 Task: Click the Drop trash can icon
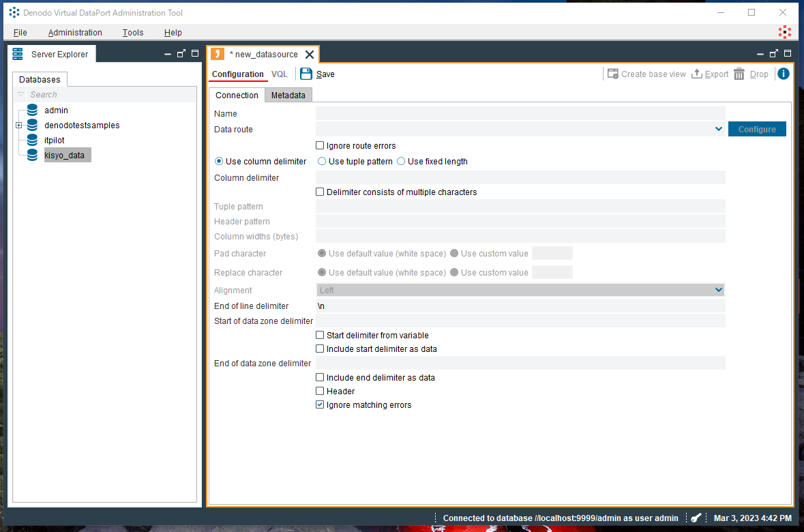point(739,74)
